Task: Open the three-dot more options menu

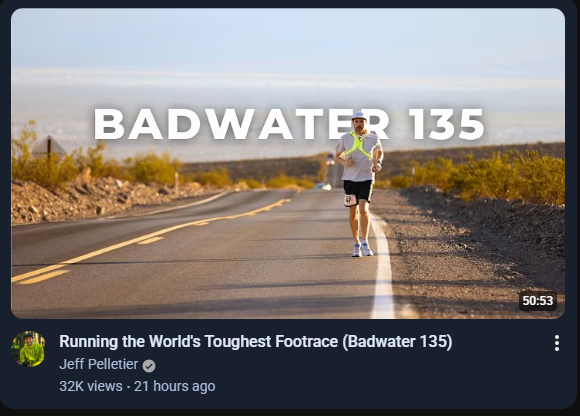Action: (x=557, y=343)
